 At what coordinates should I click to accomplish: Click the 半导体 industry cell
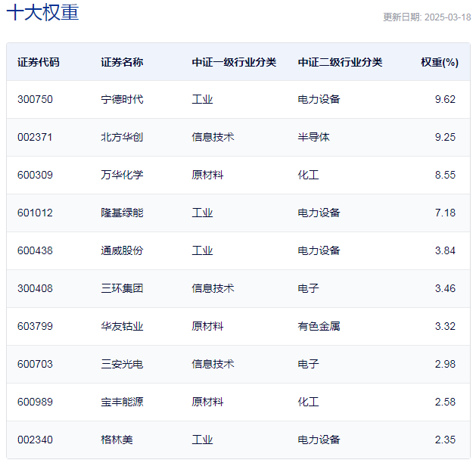click(x=313, y=137)
